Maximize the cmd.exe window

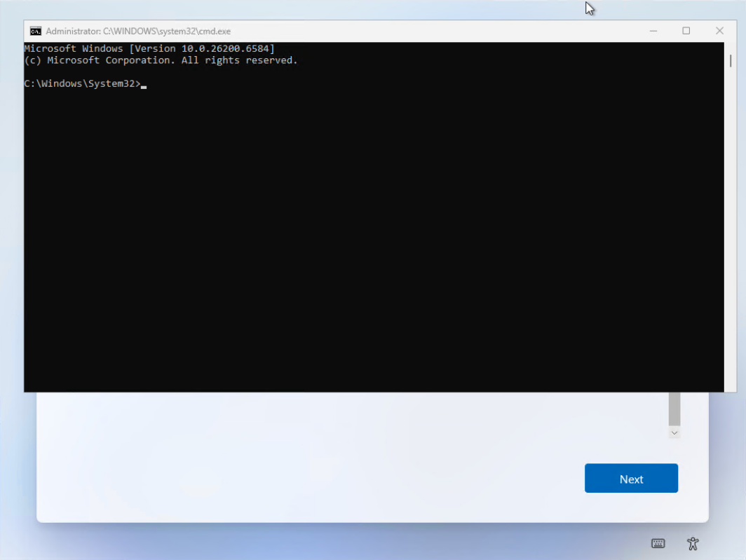(x=686, y=31)
